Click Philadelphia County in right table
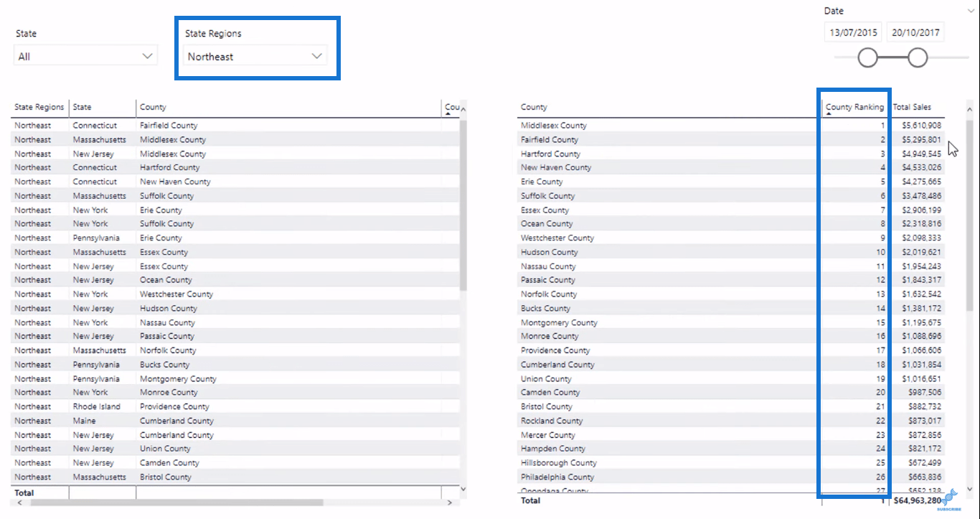This screenshot has height=519, width=980. click(x=557, y=477)
